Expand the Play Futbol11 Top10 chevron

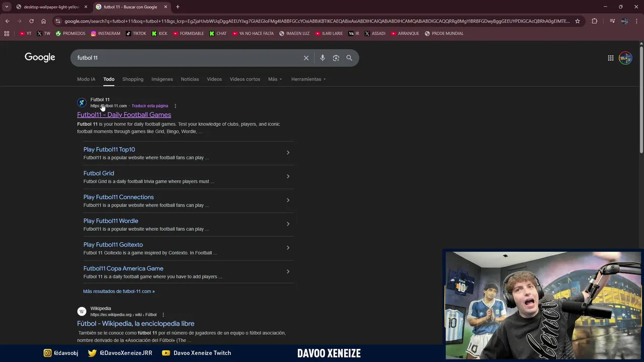coord(288,152)
